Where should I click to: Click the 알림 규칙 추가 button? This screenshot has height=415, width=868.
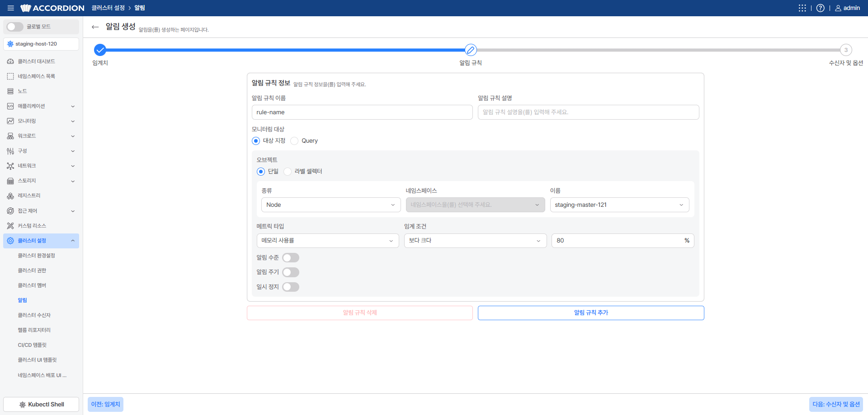pos(591,313)
